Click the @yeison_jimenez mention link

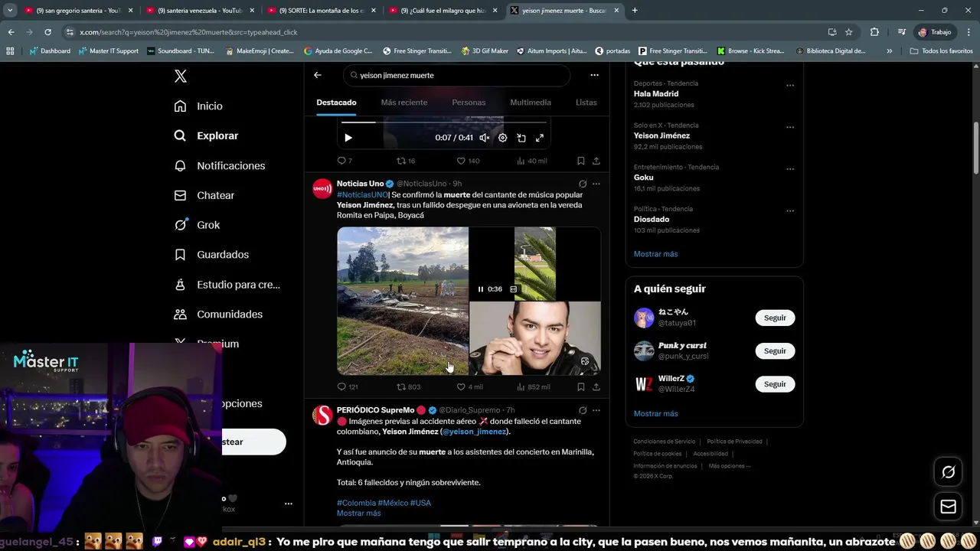475,432
